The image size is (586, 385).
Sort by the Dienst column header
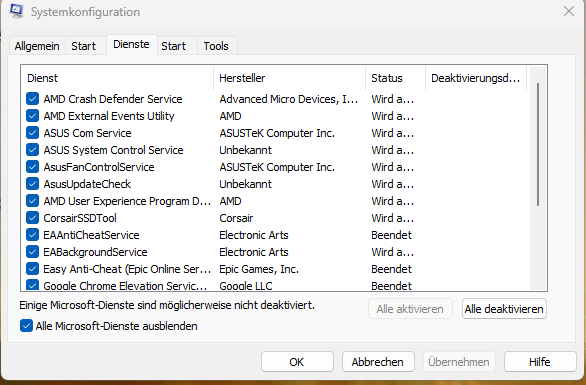click(x=117, y=78)
